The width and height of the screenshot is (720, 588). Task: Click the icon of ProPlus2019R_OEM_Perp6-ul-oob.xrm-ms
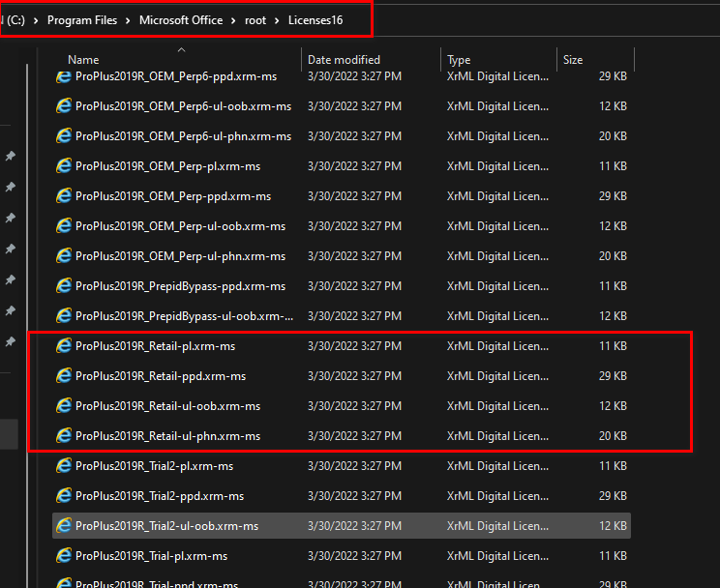(63, 106)
